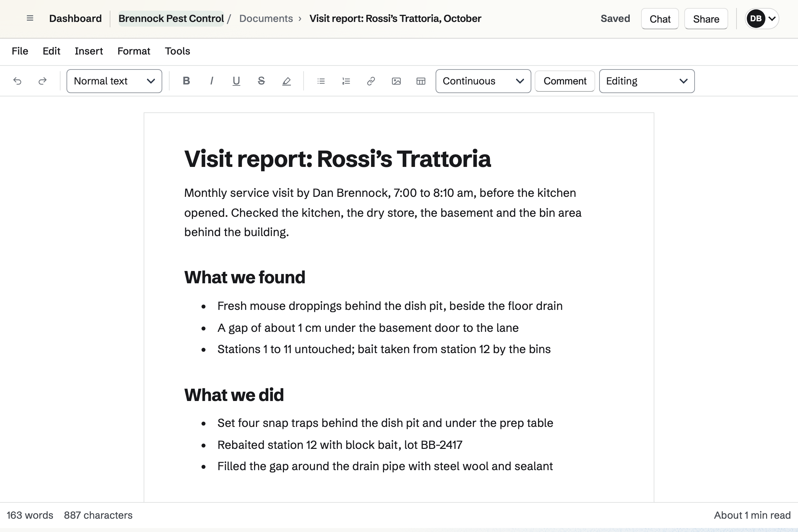Redo the last undone edit
This screenshot has height=532, width=798.
point(43,81)
